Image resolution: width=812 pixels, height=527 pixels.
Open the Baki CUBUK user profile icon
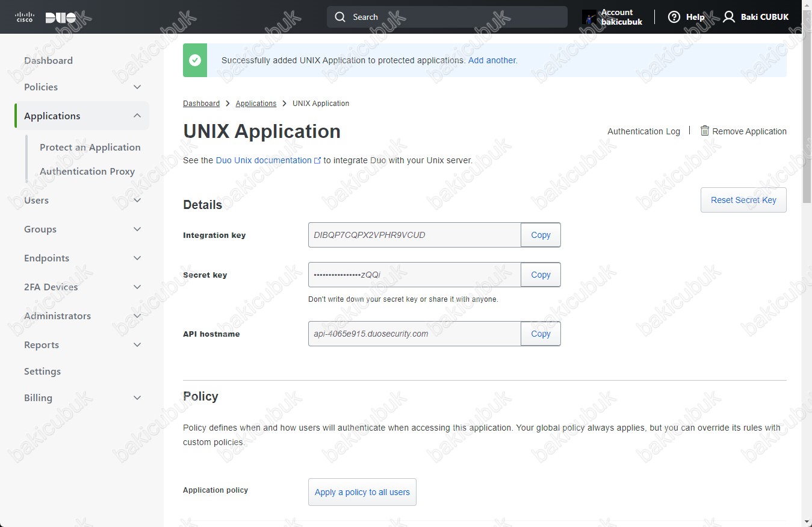point(729,17)
